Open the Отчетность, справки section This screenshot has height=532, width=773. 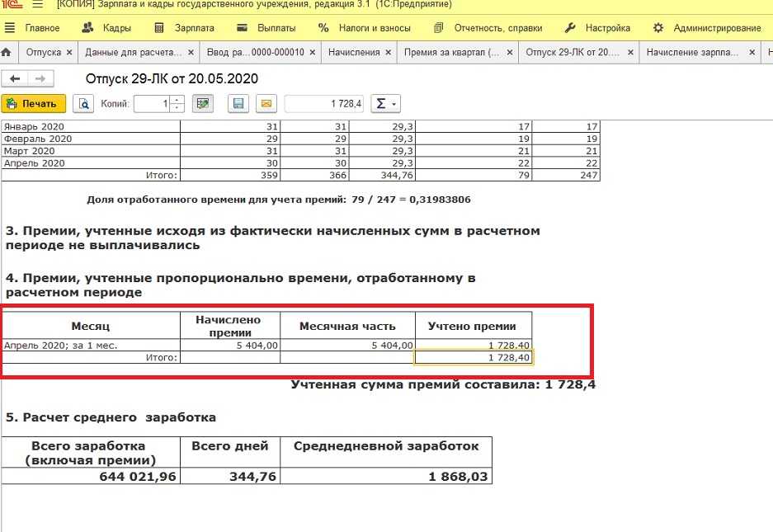[498, 28]
